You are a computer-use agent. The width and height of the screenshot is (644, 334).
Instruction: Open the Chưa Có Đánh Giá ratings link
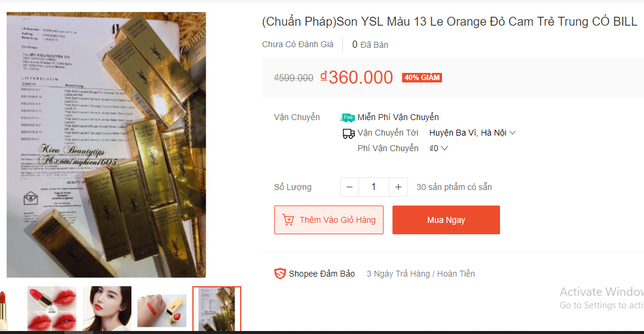pyautogui.click(x=298, y=44)
